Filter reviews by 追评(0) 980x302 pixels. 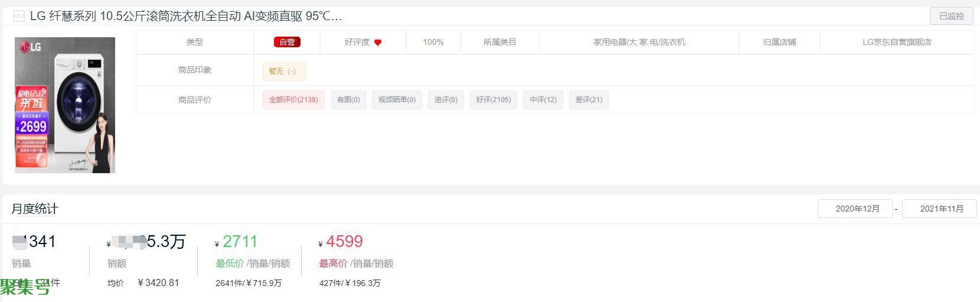(446, 100)
